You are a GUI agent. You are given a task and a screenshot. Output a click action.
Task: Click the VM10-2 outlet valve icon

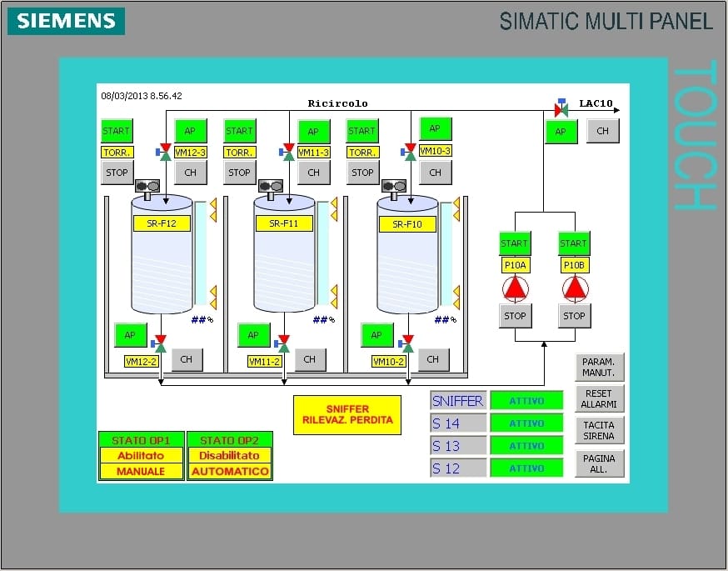click(406, 343)
